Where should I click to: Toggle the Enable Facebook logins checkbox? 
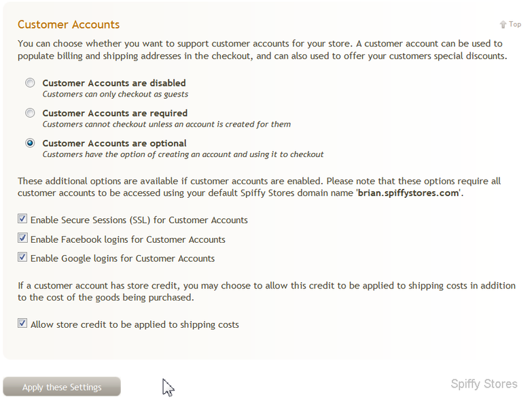(22, 238)
